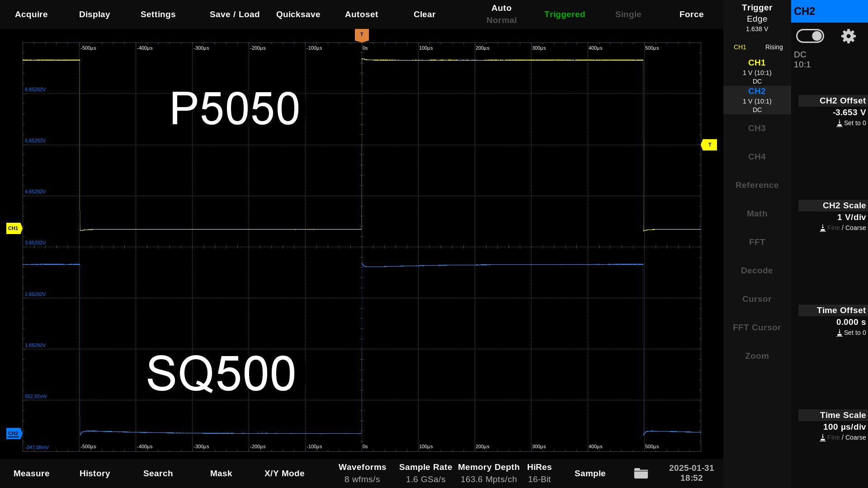
Task: Clear the waveform display
Action: [425, 14]
